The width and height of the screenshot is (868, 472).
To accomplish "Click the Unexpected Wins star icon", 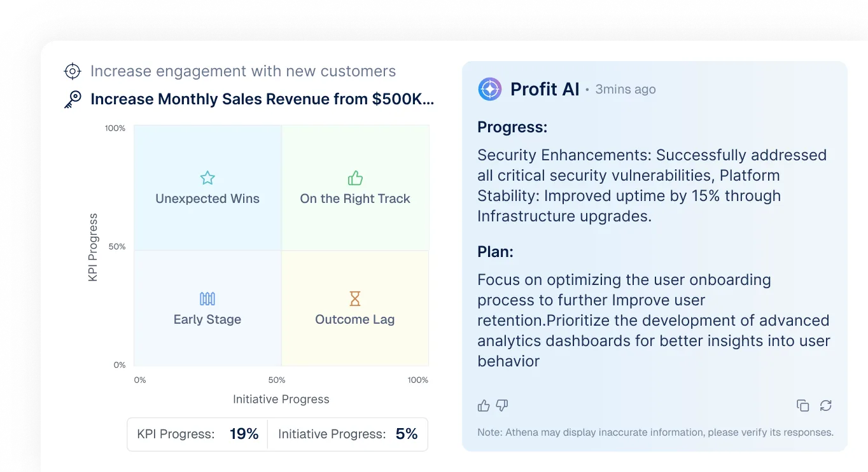I will click(x=207, y=178).
